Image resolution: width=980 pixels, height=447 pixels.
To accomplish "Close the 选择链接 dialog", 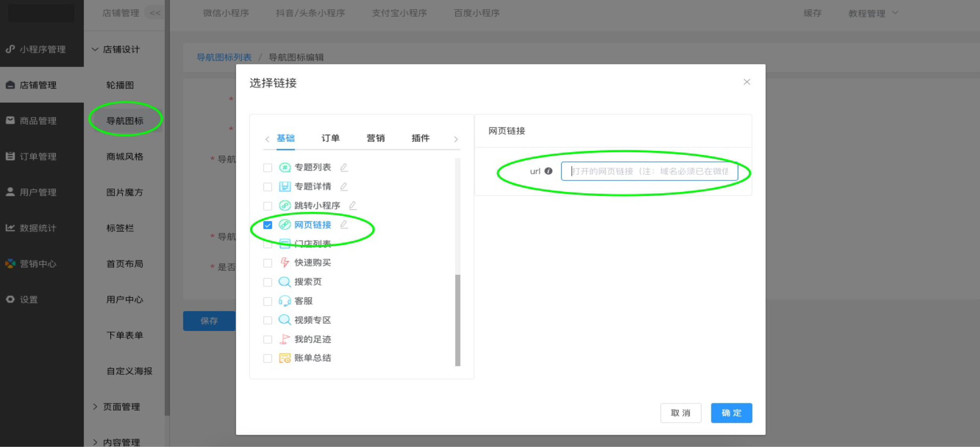I will (747, 82).
